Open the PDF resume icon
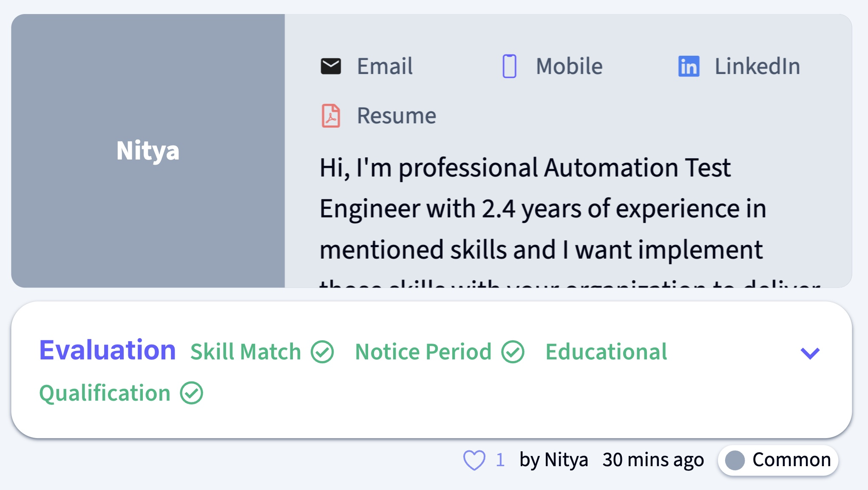868x490 pixels. coord(331,116)
